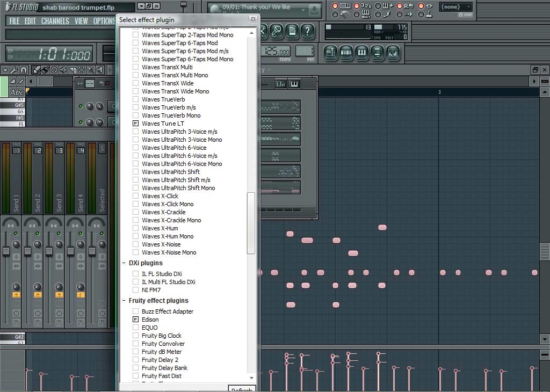Viewport: 550px width, 392px height.
Task: Open the VIEW menu
Action: point(81,21)
